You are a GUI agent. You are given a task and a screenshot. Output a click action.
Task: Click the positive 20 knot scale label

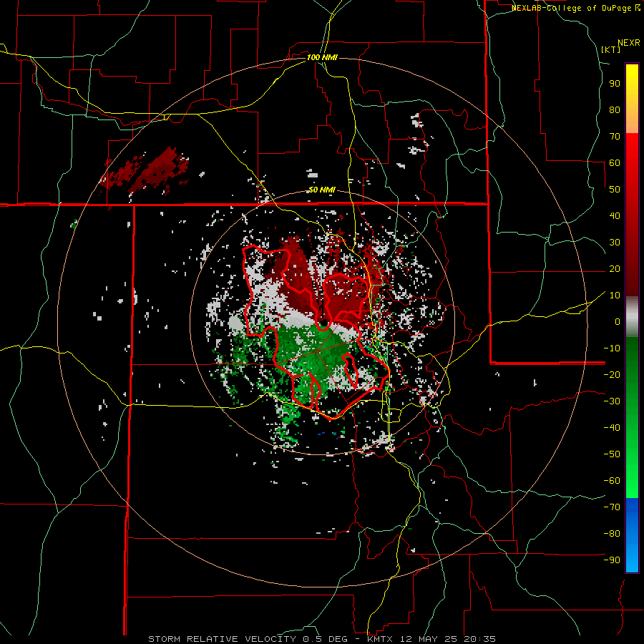(615, 268)
